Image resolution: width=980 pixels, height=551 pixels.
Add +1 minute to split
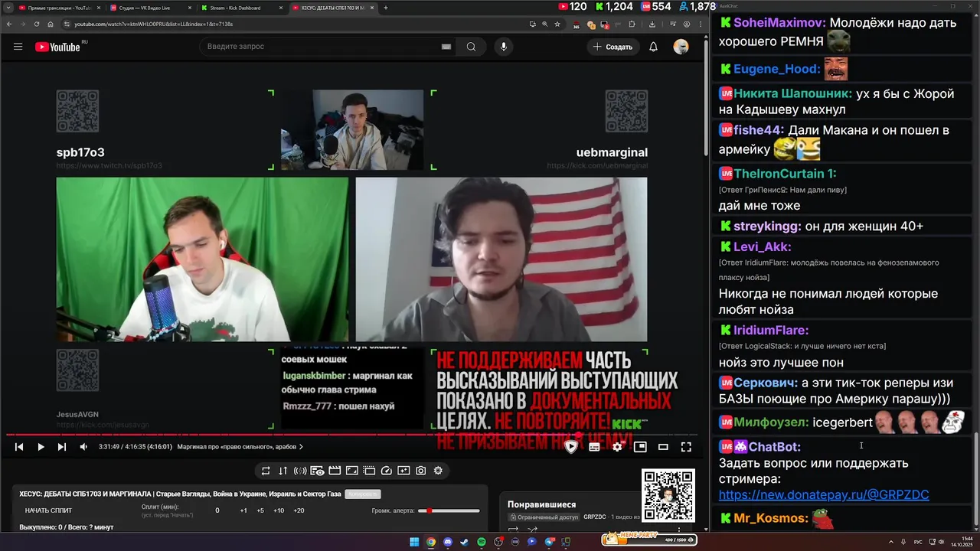click(243, 510)
